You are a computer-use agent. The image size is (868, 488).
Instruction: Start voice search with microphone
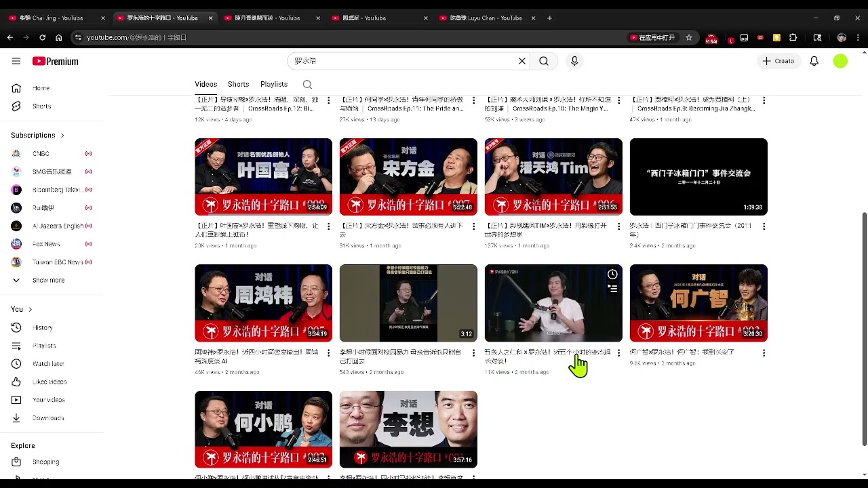(574, 61)
